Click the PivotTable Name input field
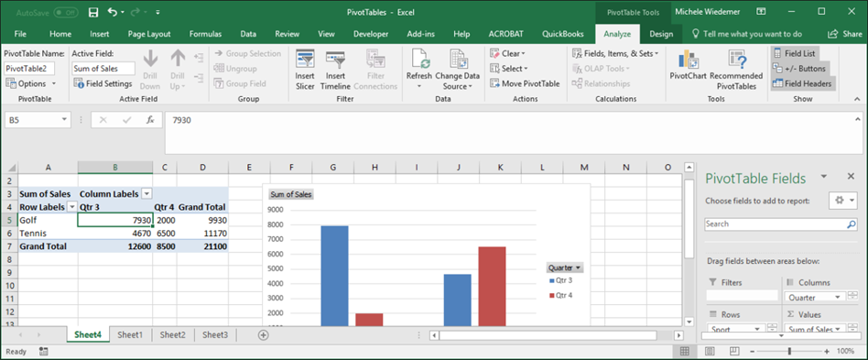Image resolution: width=868 pixels, height=360 pixels. click(x=29, y=69)
